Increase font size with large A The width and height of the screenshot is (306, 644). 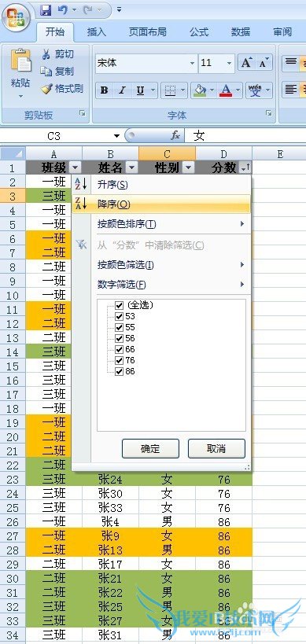click(x=246, y=63)
